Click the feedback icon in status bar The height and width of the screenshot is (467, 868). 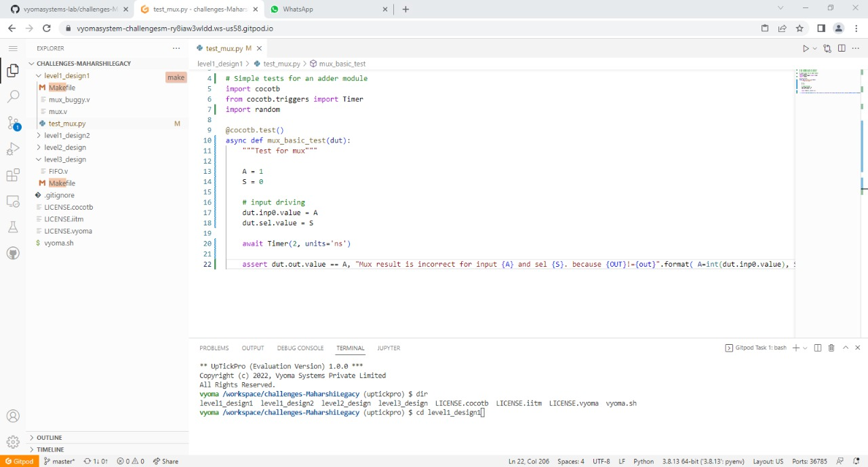coord(840,461)
